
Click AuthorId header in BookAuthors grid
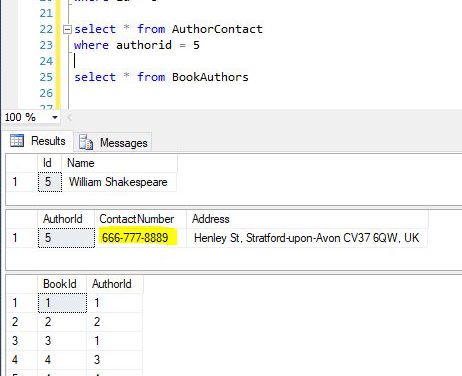click(x=115, y=284)
